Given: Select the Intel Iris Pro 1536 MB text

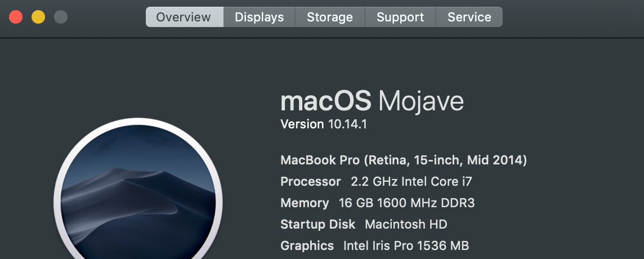Looking at the screenshot, I should point(406,246).
